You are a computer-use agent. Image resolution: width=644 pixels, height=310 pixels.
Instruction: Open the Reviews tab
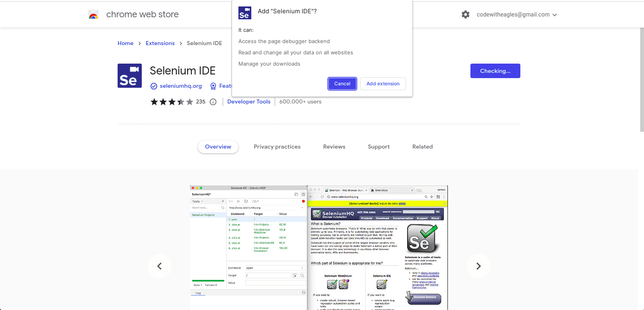pyautogui.click(x=334, y=147)
